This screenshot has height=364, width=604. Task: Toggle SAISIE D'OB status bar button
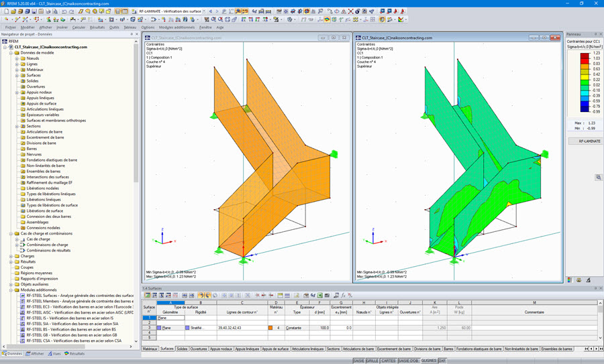(408, 361)
